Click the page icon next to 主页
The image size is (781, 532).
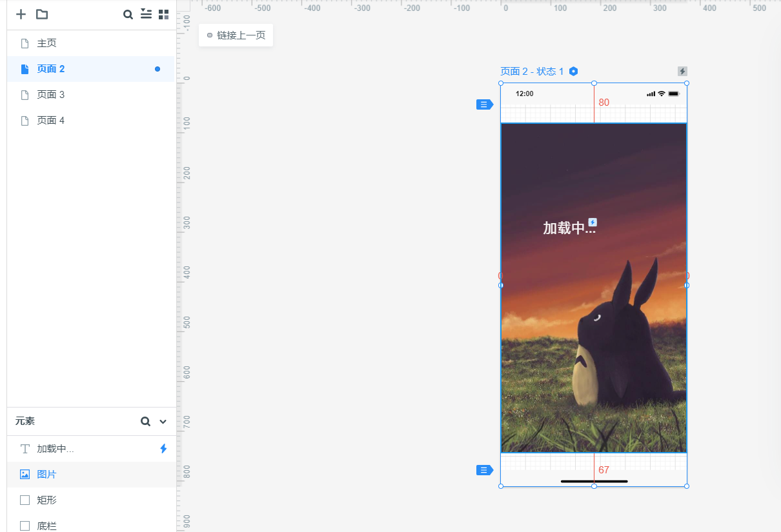pyautogui.click(x=25, y=43)
